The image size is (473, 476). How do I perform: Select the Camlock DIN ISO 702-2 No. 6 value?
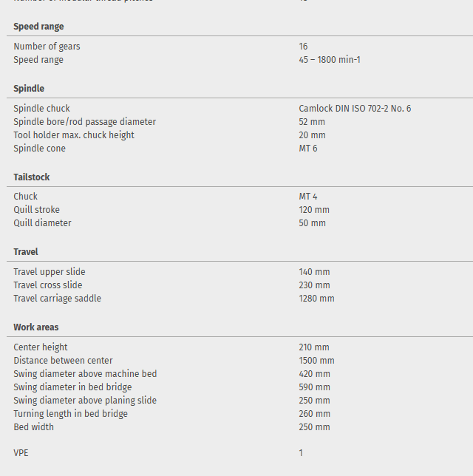(355, 109)
